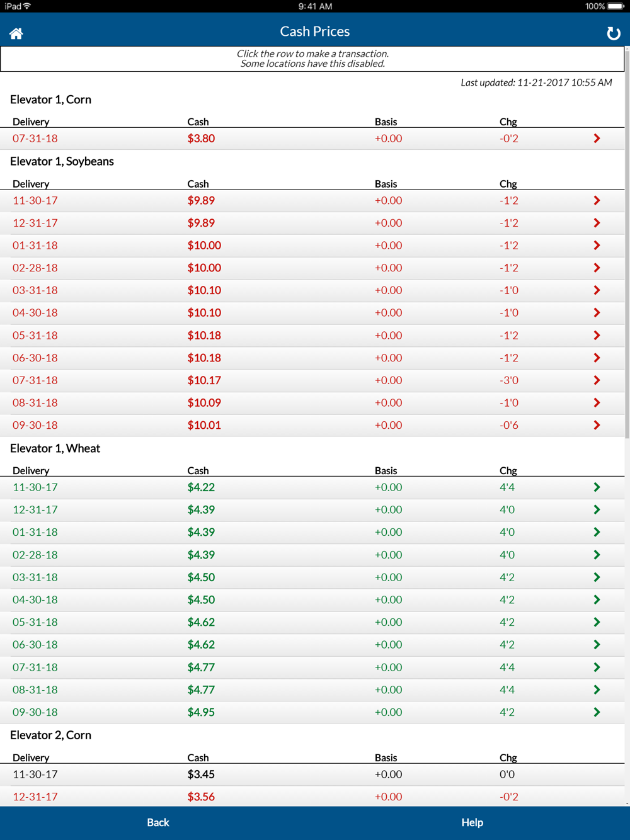
Task: Select Wheat 05-31-18 delivery date
Action: click(x=35, y=622)
